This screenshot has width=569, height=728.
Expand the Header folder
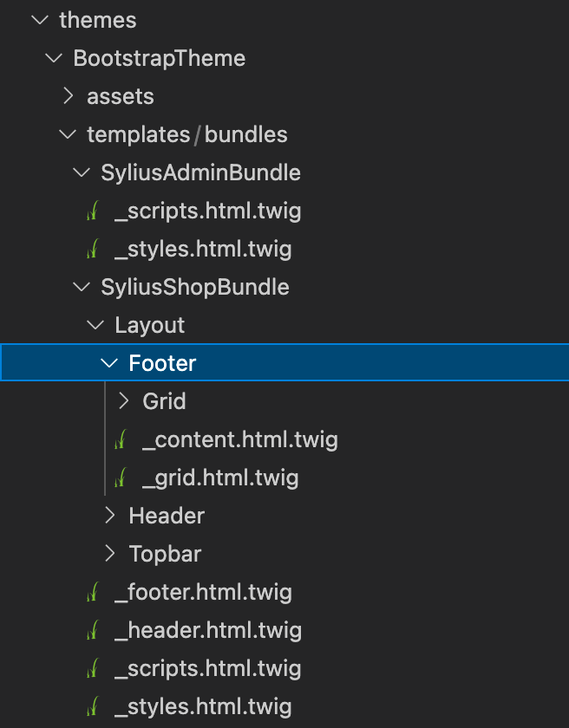(109, 515)
